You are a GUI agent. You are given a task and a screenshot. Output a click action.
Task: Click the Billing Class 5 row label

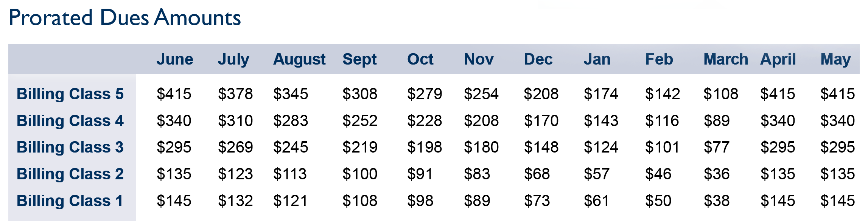point(70,94)
